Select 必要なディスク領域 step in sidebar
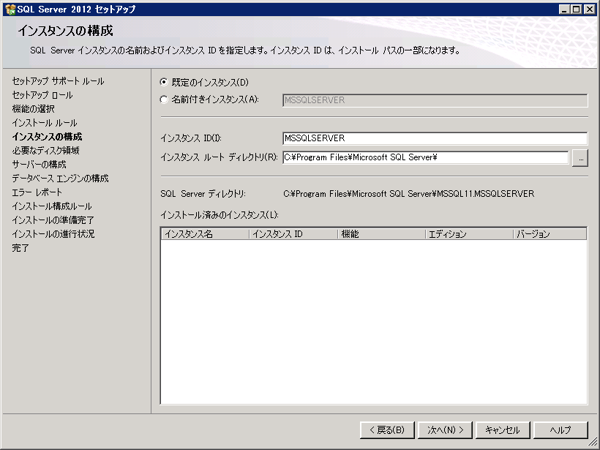Screen dimensions: 600x450 [46, 150]
